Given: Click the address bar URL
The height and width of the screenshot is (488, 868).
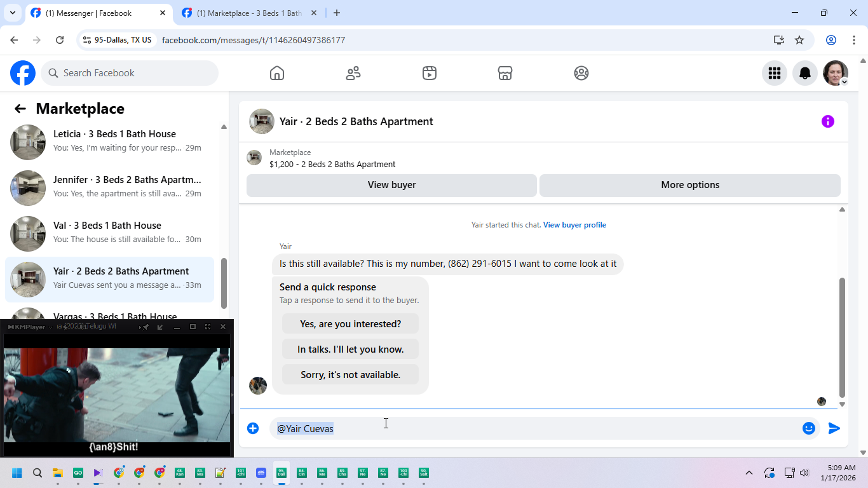Looking at the screenshot, I should (254, 40).
